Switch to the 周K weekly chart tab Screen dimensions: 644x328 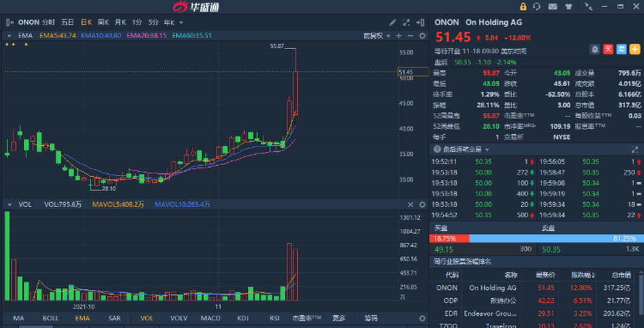(103, 22)
